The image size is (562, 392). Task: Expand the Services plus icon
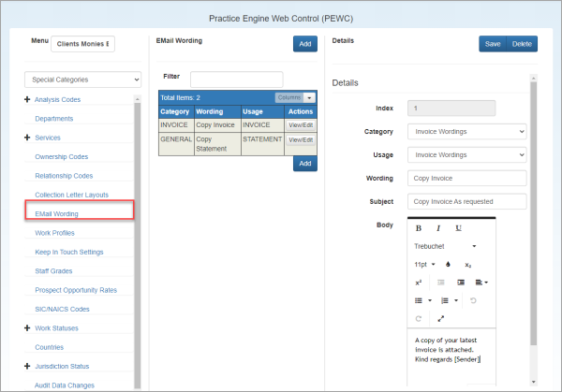pos(27,138)
